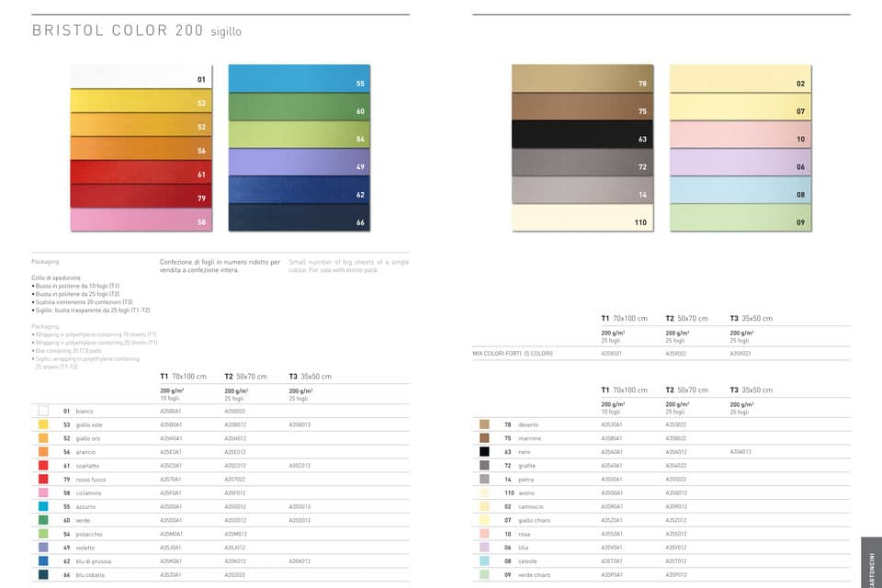Choose the large gold band numbered 52
The width and height of the screenshot is (882, 588).
tap(141, 124)
